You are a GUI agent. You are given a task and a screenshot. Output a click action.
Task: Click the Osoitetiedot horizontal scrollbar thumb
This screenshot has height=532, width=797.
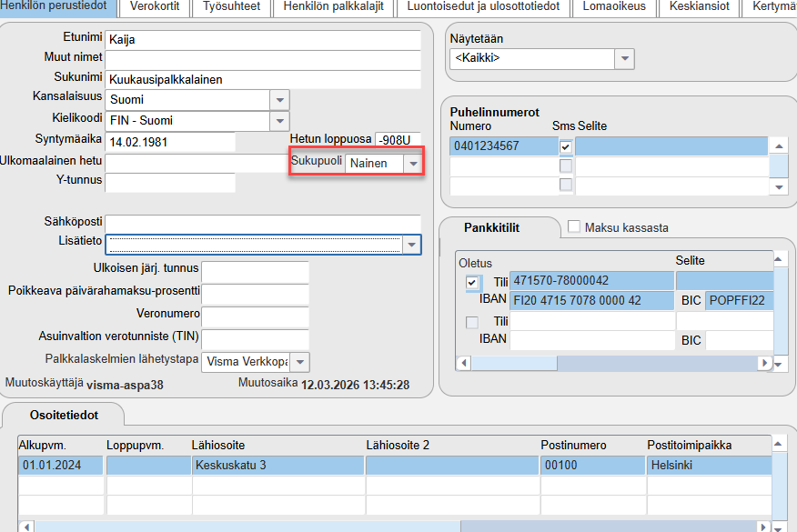pos(247,527)
